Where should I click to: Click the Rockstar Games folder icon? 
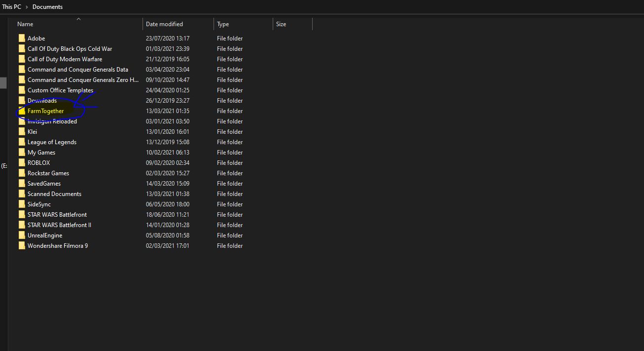22,173
